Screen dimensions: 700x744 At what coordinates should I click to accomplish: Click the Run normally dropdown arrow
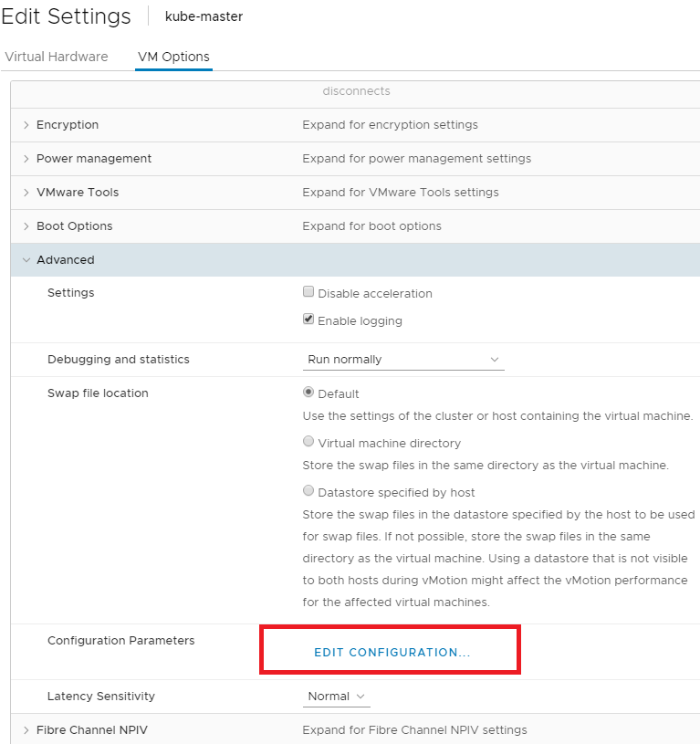[x=495, y=360]
